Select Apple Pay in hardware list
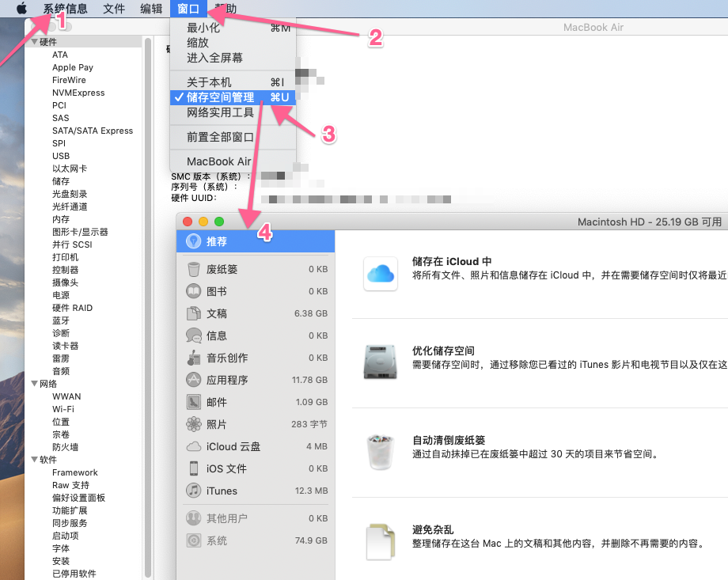The width and height of the screenshot is (728, 580). pyautogui.click(x=73, y=67)
